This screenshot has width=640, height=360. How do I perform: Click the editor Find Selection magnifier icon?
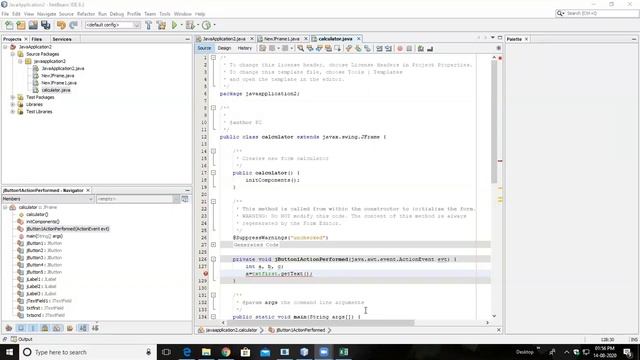pyautogui.click(x=301, y=48)
